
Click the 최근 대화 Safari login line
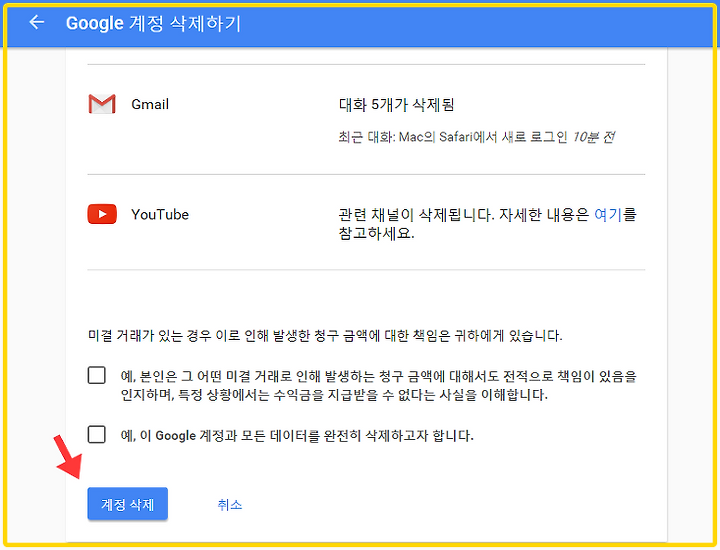477,137
